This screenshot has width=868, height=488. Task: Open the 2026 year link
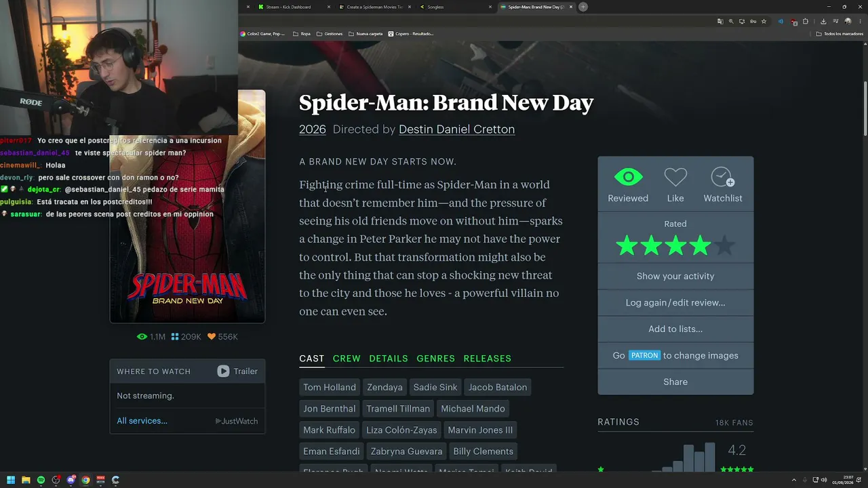[x=313, y=129]
